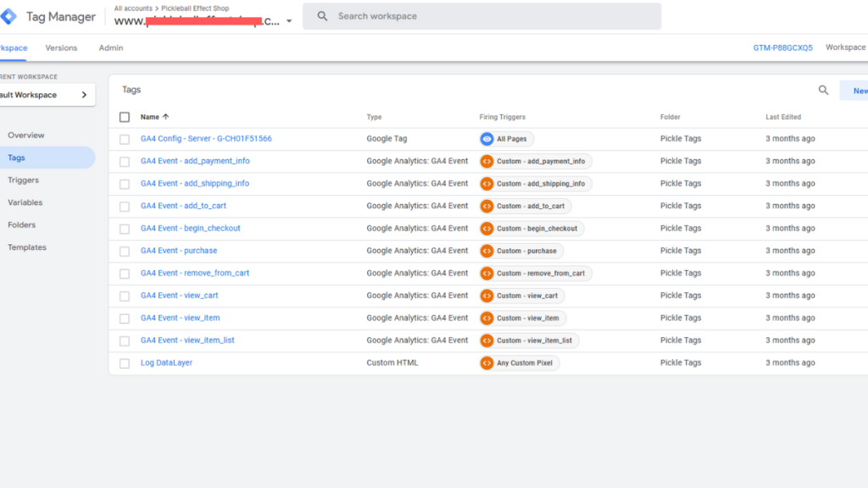Viewport: 868px width, 488px height.
Task: Click the add_payment_info trigger code icon
Action: click(x=487, y=162)
